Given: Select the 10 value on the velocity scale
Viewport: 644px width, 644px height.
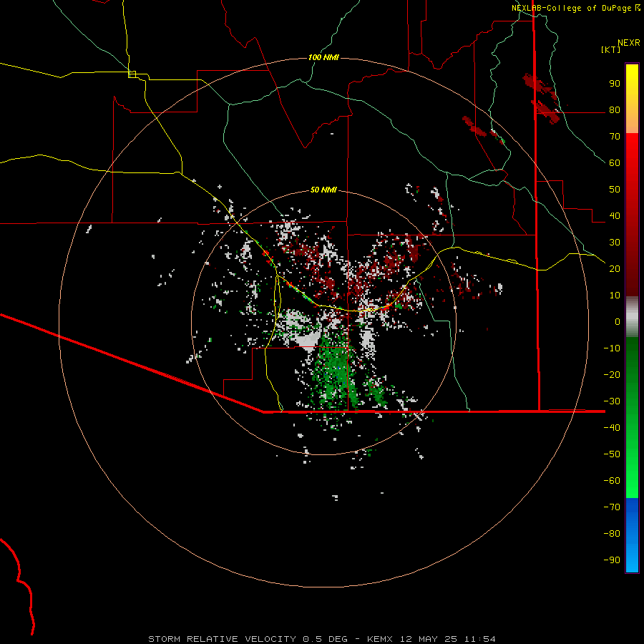Looking at the screenshot, I should pyautogui.click(x=615, y=296).
